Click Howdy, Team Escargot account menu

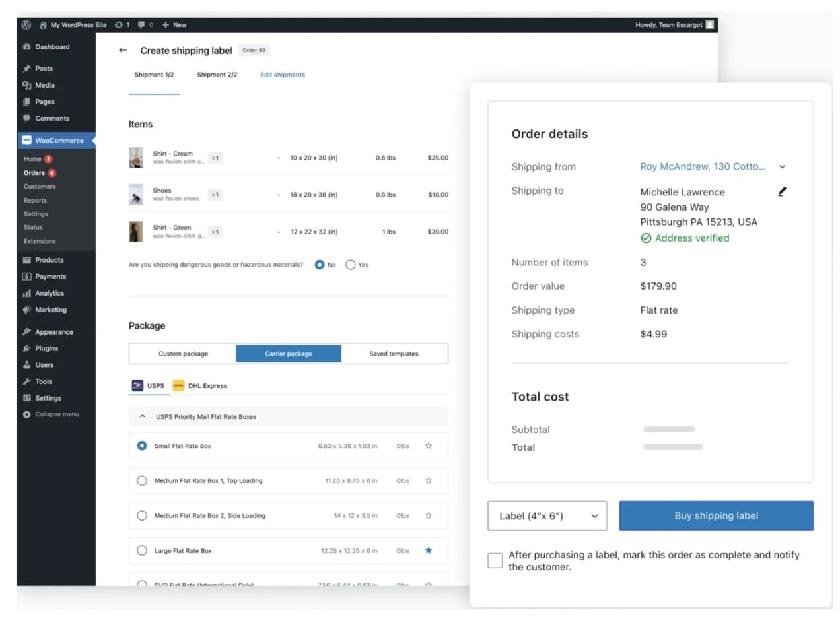[674, 25]
